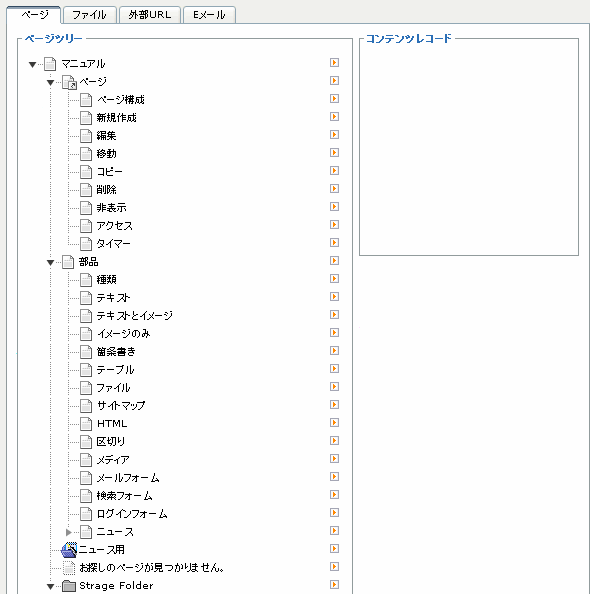Click the shortcut page icon beside ページ
This screenshot has height=594, width=590.
69,82
